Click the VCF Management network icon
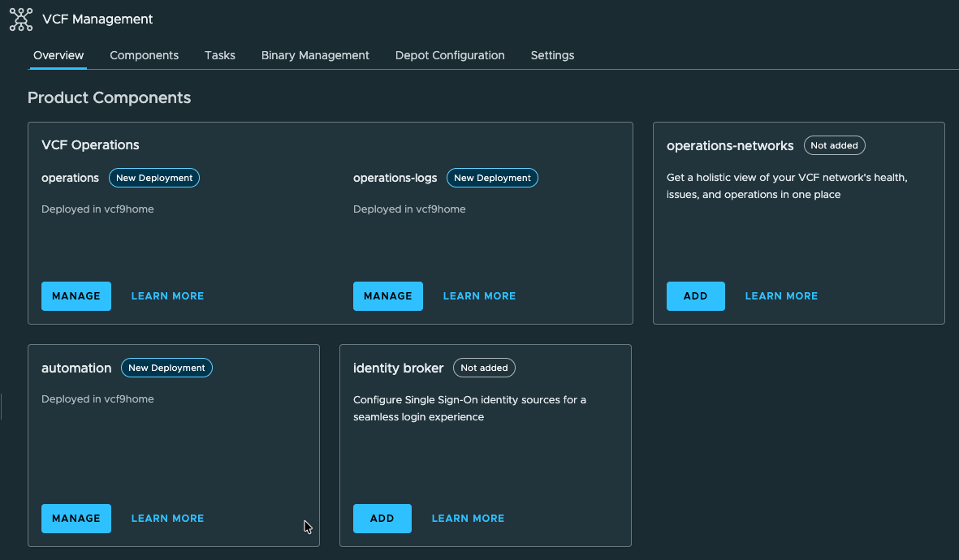Screen dimensions: 959x560 pyautogui.click(x=21, y=19)
